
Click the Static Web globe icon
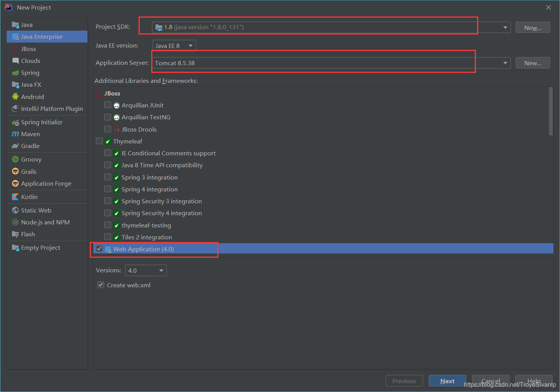coord(15,210)
